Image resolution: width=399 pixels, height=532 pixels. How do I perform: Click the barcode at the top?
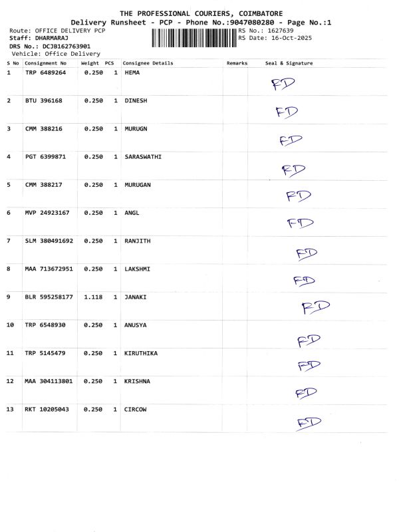pyautogui.click(x=194, y=37)
